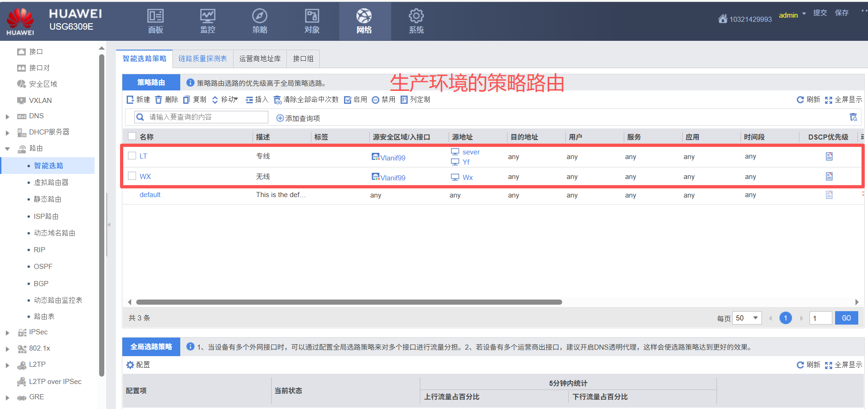The height and width of the screenshot is (409, 868).
Task: Click the 新建 new policy icon
Action: 130,100
